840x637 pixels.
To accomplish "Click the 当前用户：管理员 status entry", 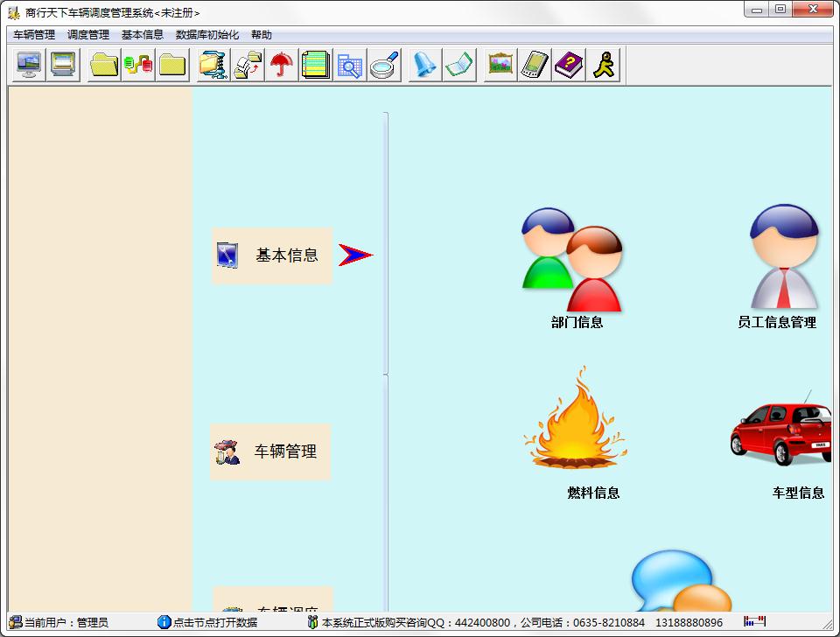I will point(66,622).
